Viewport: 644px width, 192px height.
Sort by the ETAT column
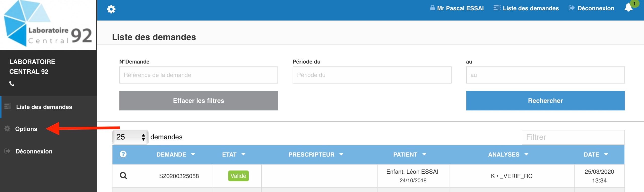tap(233, 154)
